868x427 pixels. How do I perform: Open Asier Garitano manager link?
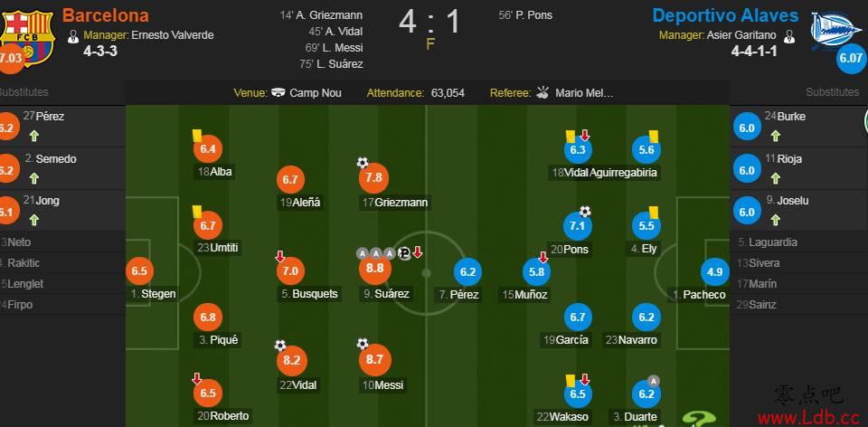click(741, 35)
